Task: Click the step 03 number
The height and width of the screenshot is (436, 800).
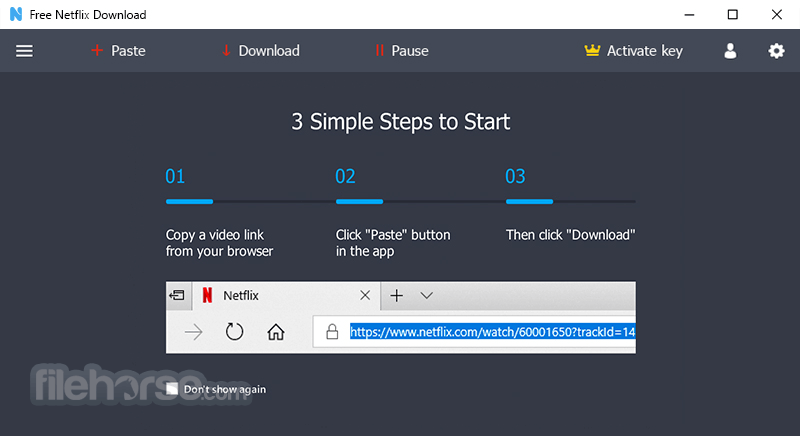Action: 515,176
